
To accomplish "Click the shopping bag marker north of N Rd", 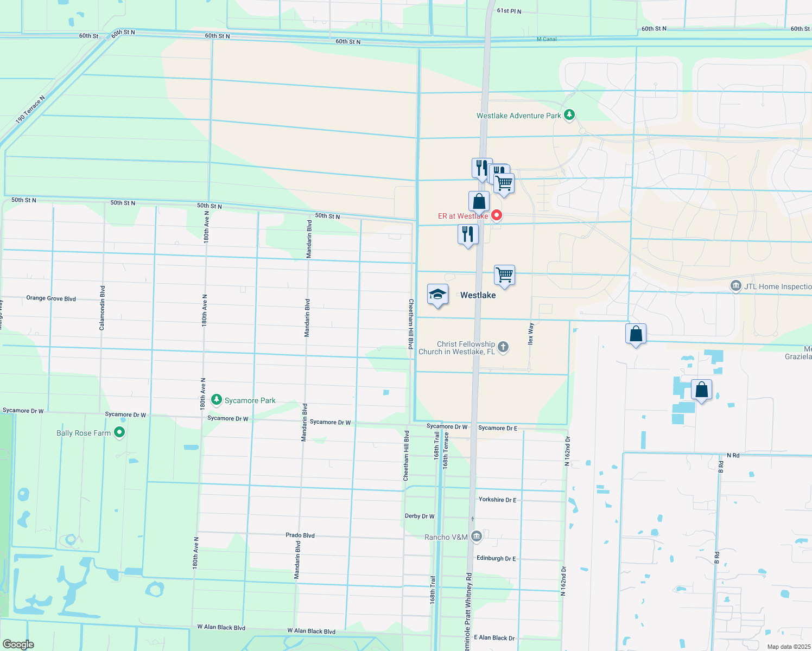I will point(701,391).
